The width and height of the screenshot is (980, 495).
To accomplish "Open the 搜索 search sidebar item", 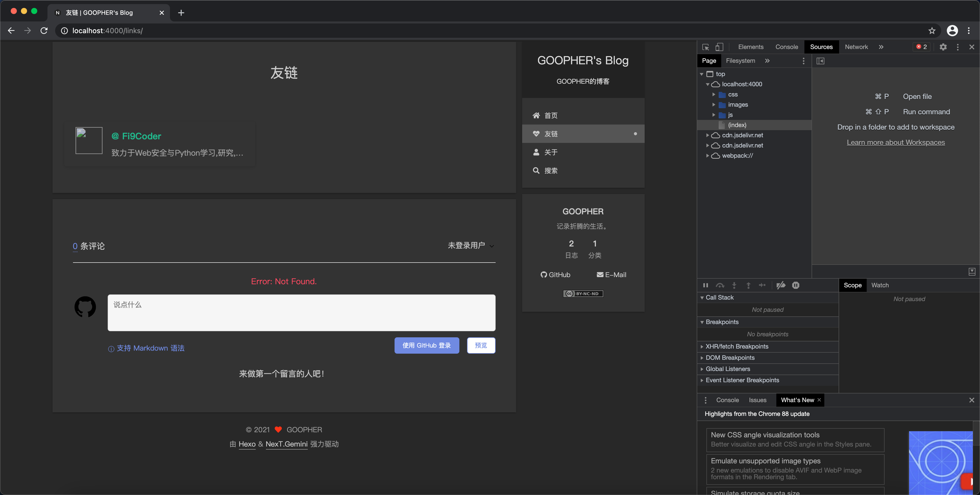I will click(x=583, y=170).
